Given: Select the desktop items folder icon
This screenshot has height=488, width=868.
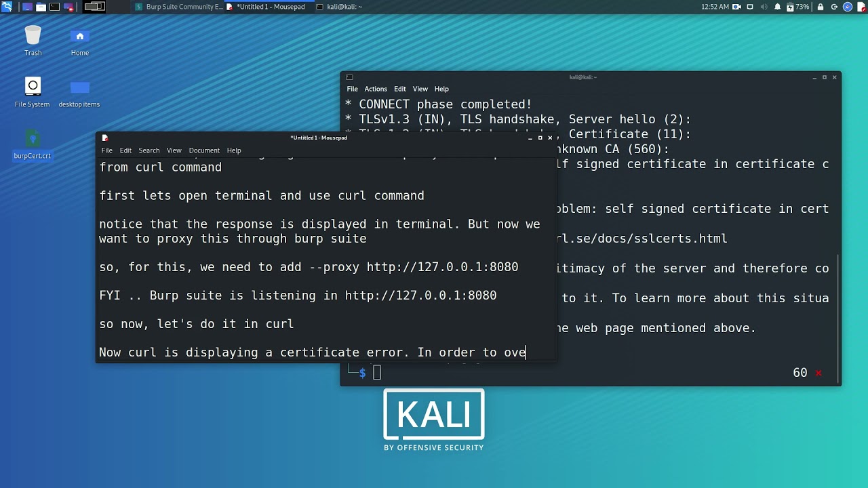Looking at the screenshot, I should [79, 94].
